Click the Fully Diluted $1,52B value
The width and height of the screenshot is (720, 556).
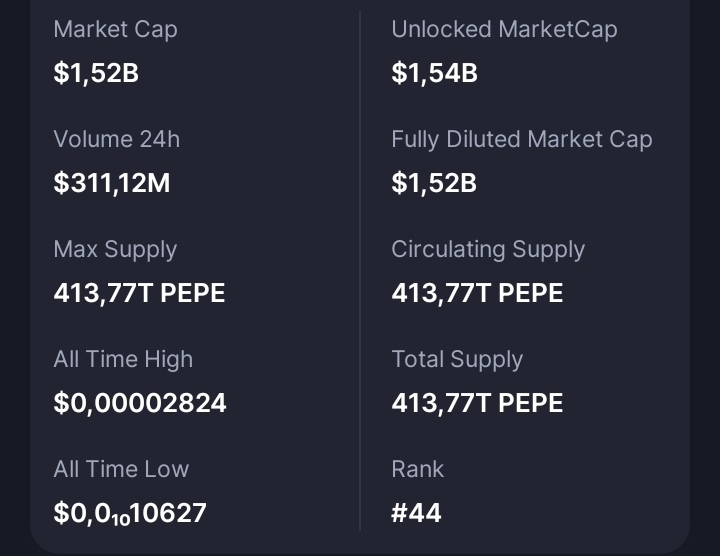point(434,183)
